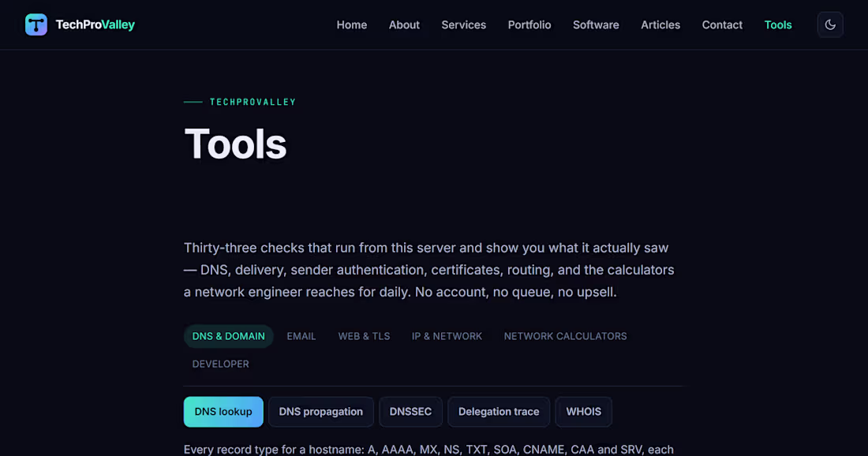The image size is (868, 456).
Task: Open the Software nav link
Action: [596, 25]
